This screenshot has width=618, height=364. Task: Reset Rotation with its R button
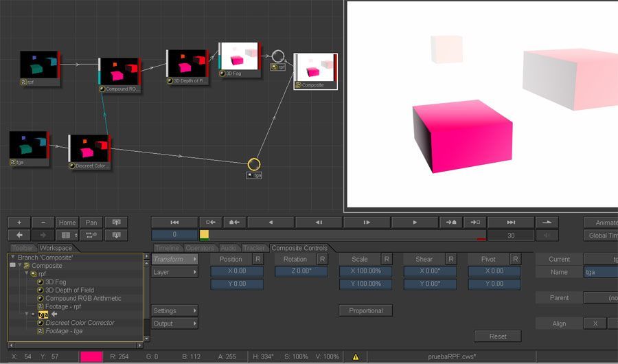pos(322,259)
